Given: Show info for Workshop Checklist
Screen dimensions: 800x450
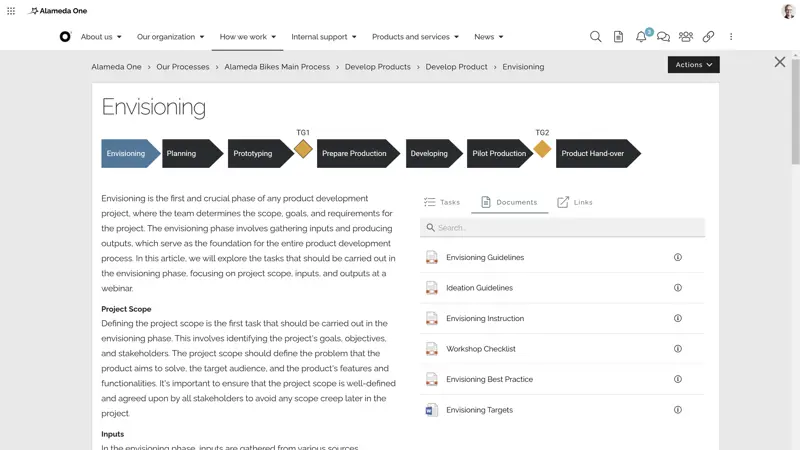Looking at the screenshot, I should point(678,349).
